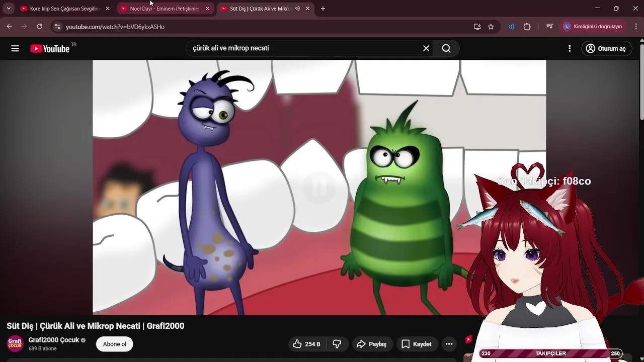The image size is (644, 362).
Task: Open the tab search dropdown arrow
Action: pyautogui.click(x=9, y=9)
